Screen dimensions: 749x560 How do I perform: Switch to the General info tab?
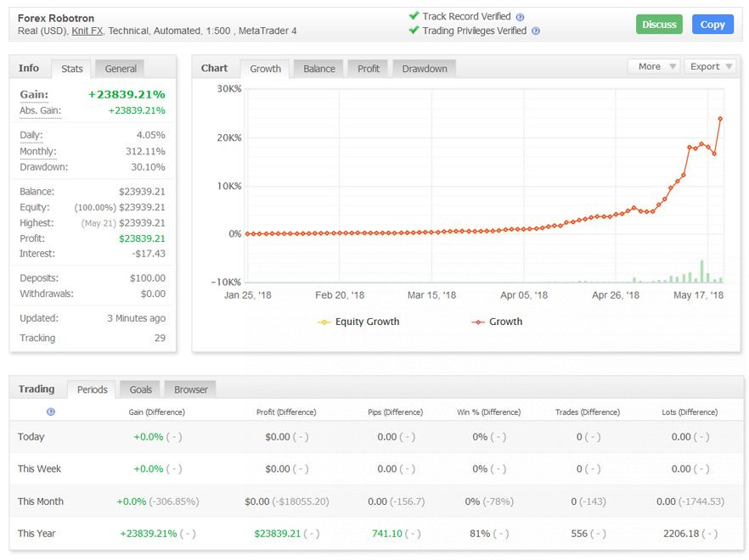click(x=121, y=69)
